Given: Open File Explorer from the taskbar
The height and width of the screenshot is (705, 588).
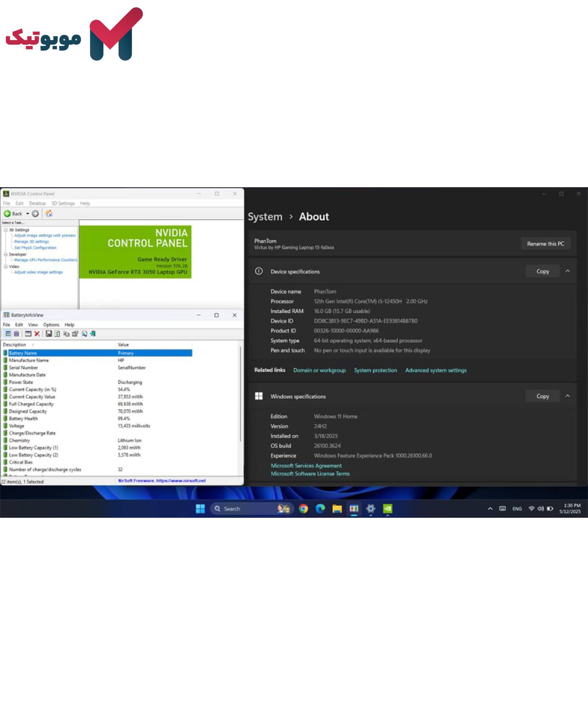Looking at the screenshot, I should 337,509.
